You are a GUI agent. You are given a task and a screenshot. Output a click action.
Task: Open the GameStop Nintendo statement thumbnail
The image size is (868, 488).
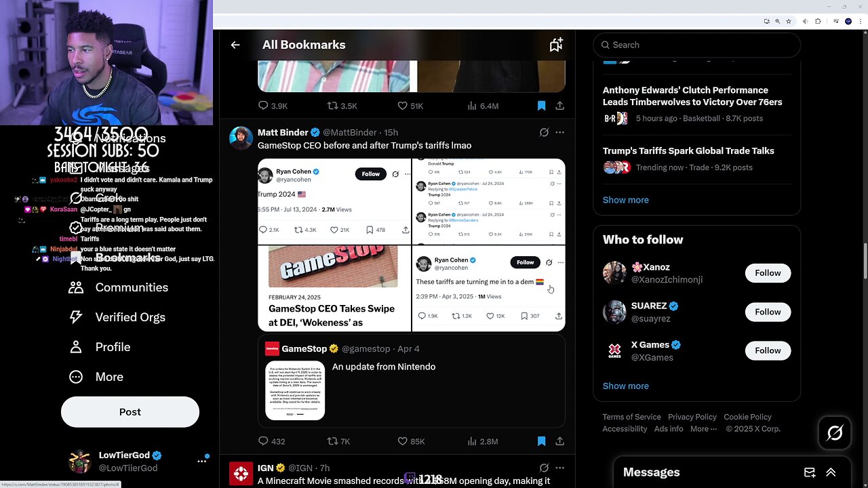tap(295, 390)
